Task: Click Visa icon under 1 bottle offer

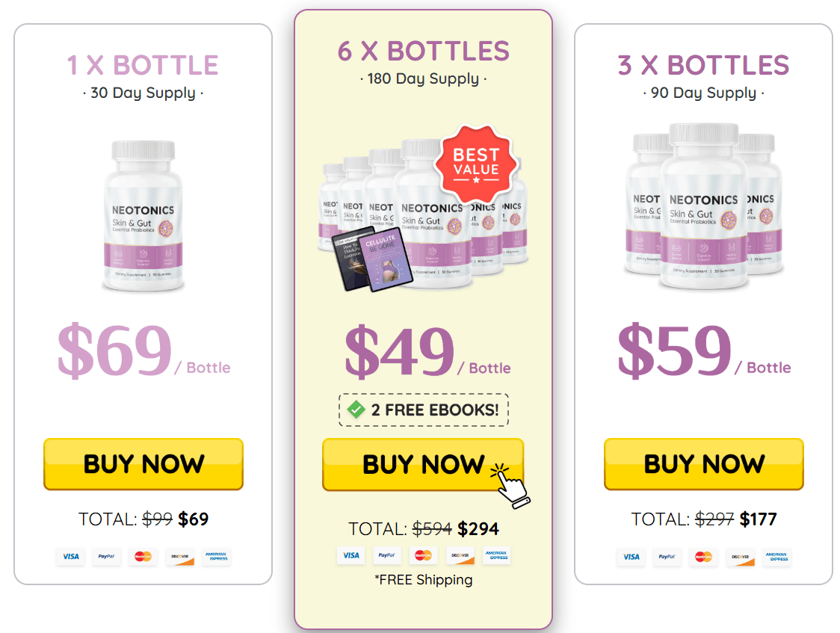Action: pos(71,557)
